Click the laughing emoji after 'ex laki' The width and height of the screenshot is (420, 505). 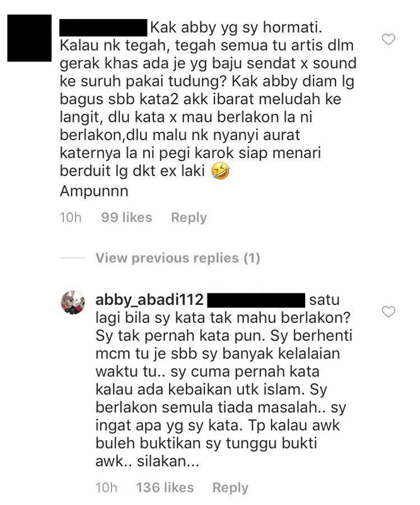(x=221, y=171)
